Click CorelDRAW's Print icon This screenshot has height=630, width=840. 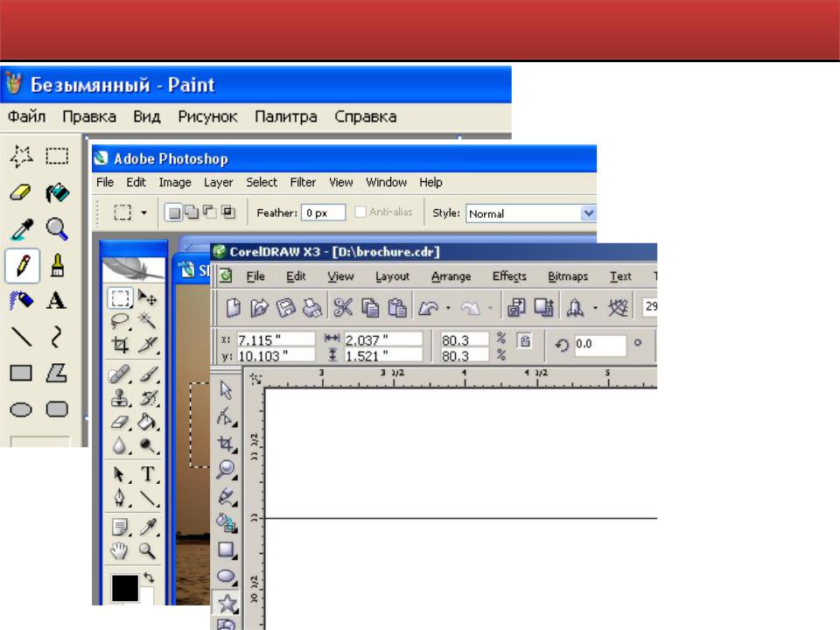pyautogui.click(x=312, y=307)
